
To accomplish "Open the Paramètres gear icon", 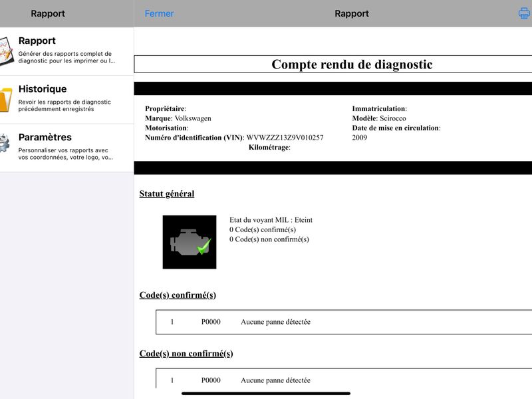I will (5, 144).
